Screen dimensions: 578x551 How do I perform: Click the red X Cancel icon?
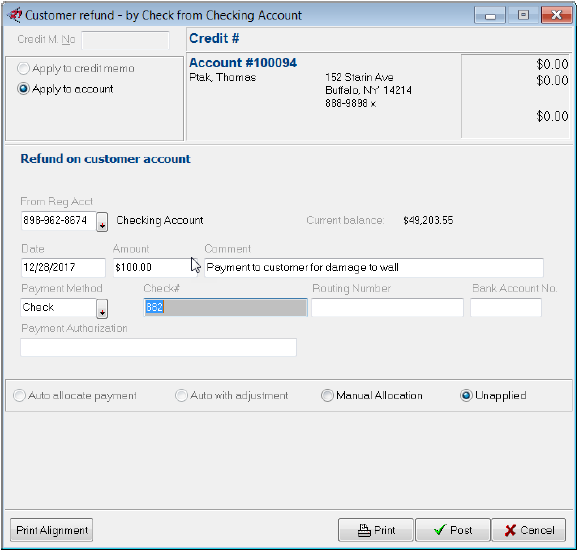point(510,530)
